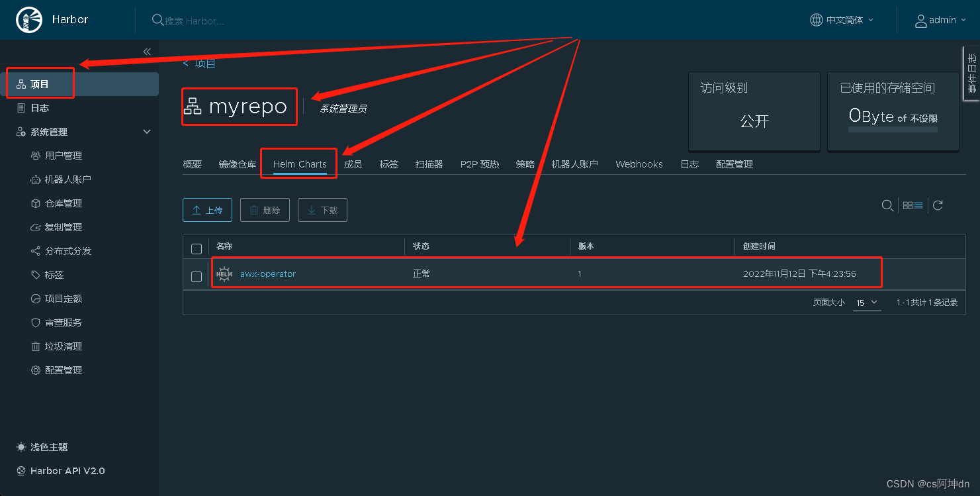Sort by the 版本 column header

pos(586,246)
